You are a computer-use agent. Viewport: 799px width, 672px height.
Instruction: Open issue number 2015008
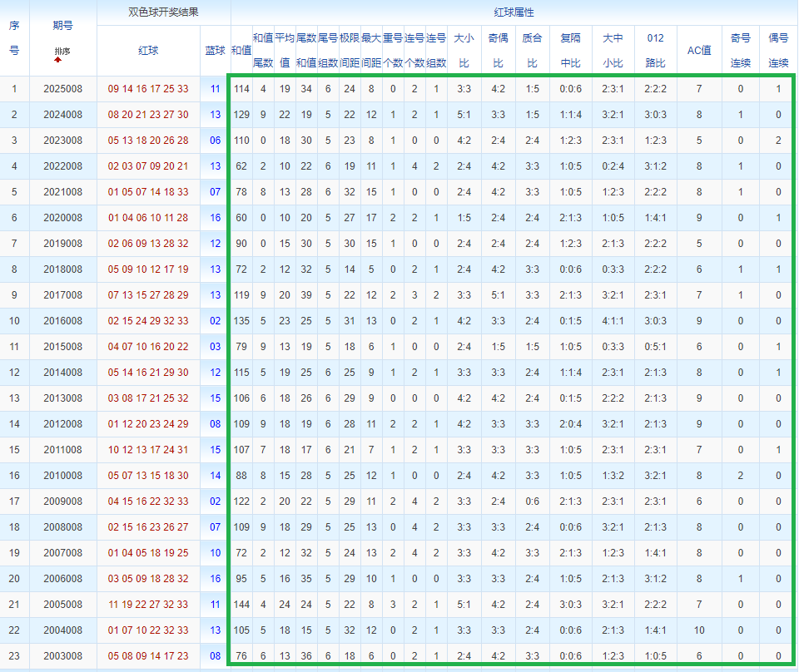point(62,347)
